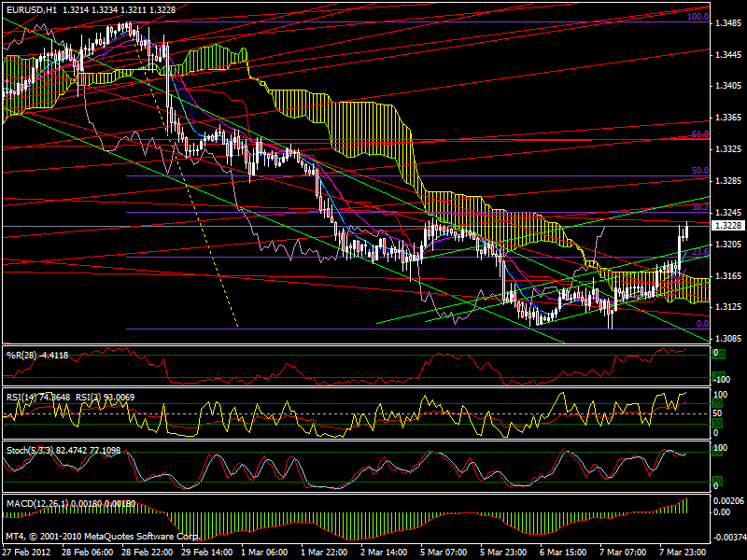The width and height of the screenshot is (747, 560).
Task: Click the Fibonacci 61.8 level label
Action: click(699, 134)
